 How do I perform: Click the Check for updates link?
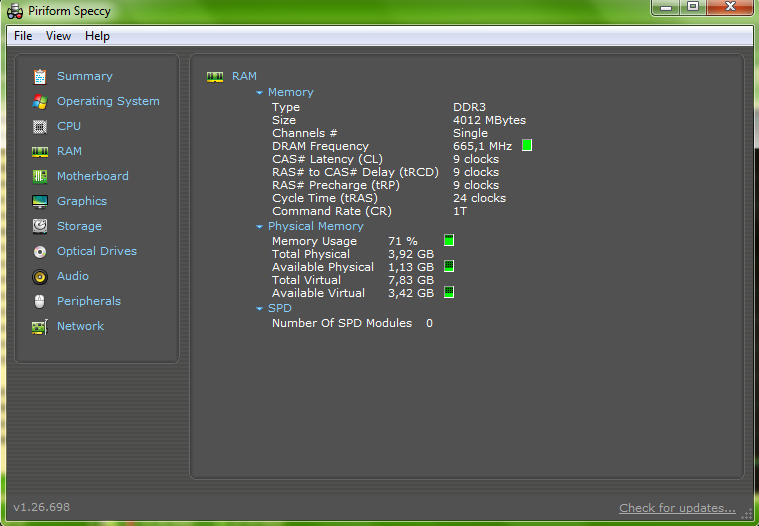677,508
